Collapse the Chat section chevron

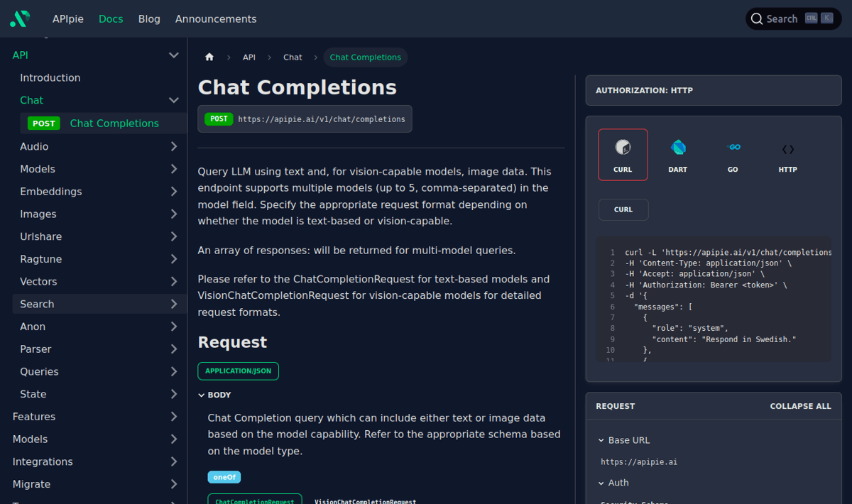pos(174,100)
